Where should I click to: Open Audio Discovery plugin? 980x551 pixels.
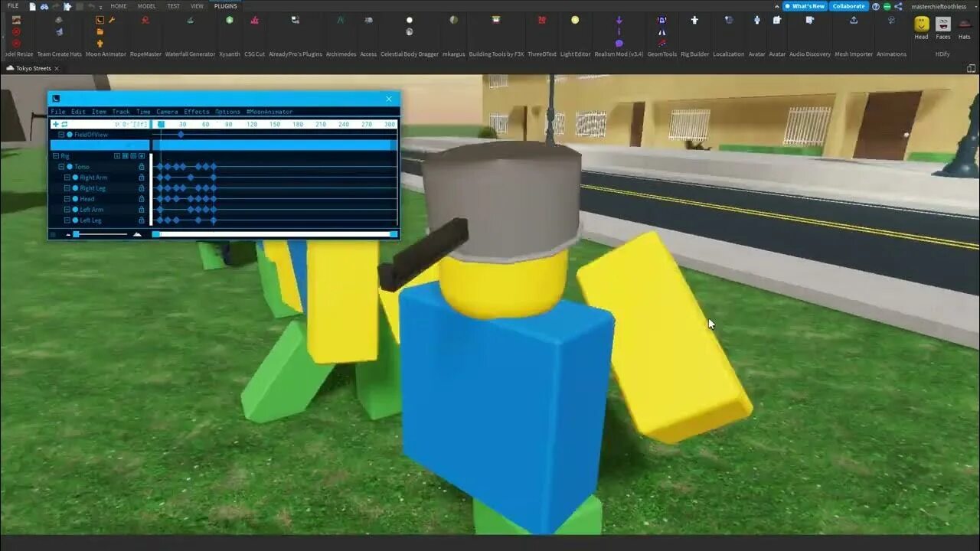(x=810, y=21)
